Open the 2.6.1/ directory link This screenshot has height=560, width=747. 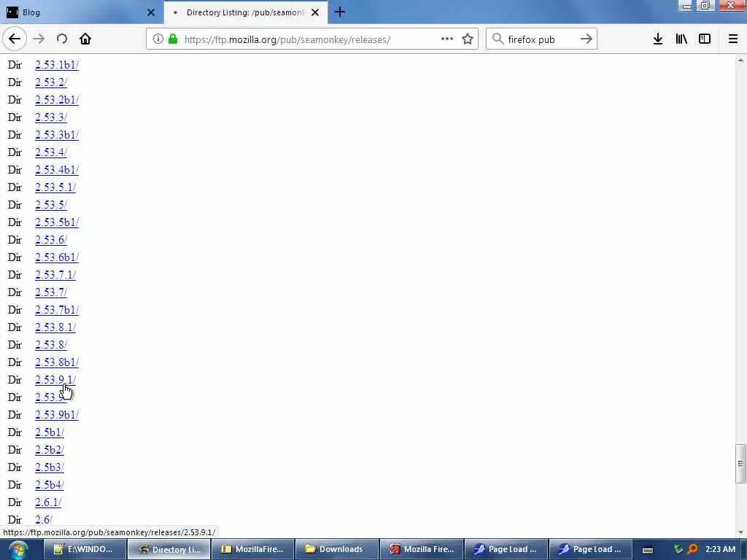pos(48,502)
